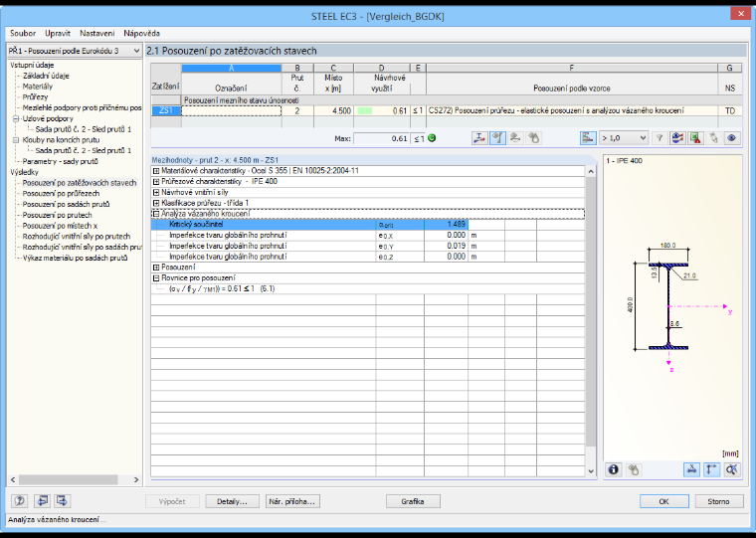
Task: Toggle the colored relation bars button
Action: pyautogui.click(x=588, y=138)
